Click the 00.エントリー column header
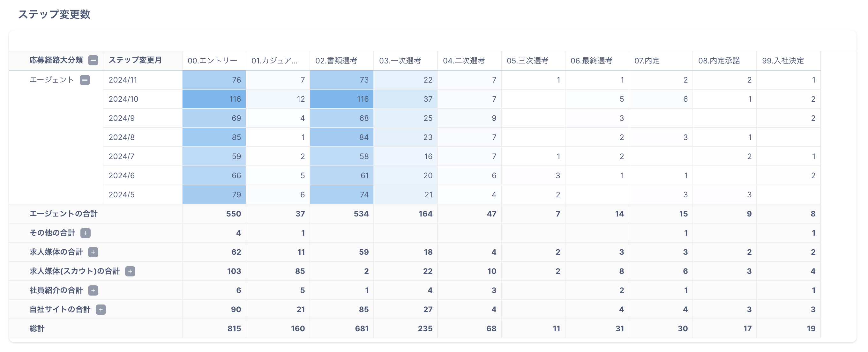 tap(212, 61)
